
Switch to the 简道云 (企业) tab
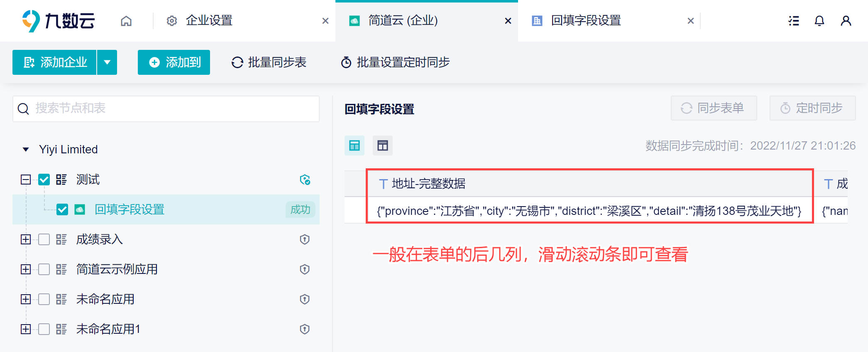click(x=427, y=21)
